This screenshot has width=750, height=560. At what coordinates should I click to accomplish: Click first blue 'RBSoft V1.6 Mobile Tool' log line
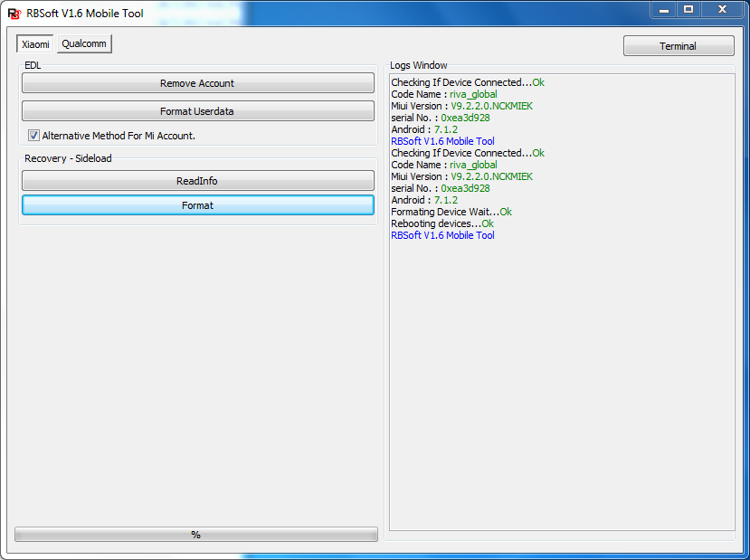tap(442, 141)
